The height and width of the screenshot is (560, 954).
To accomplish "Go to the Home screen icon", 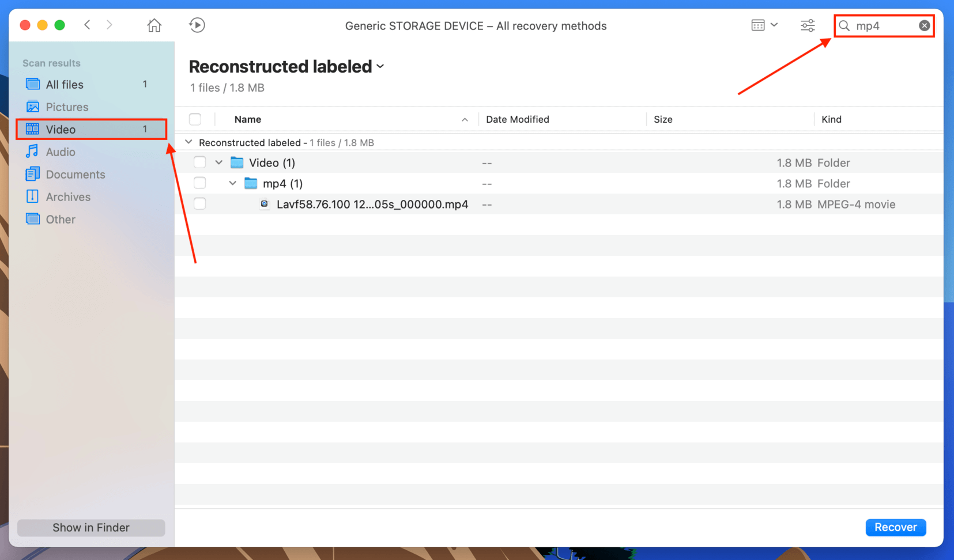I will tap(154, 25).
